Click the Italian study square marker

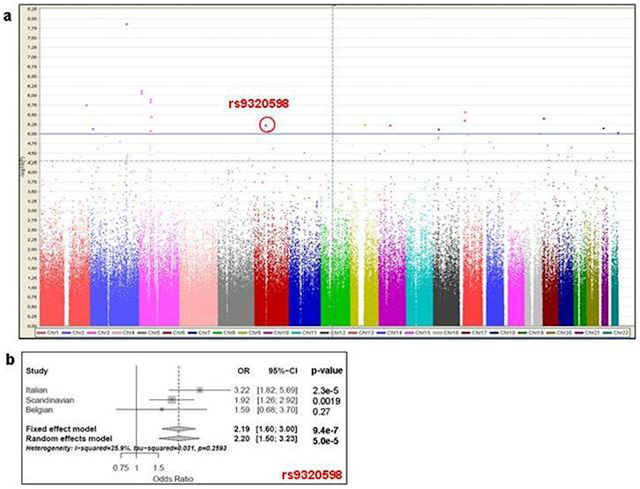tap(200, 390)
